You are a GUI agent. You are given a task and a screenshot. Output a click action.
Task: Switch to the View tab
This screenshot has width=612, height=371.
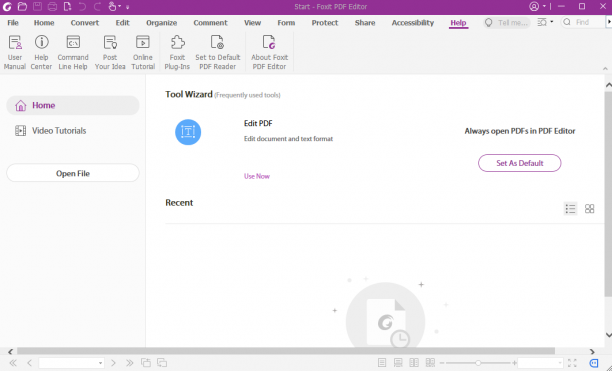253,23
